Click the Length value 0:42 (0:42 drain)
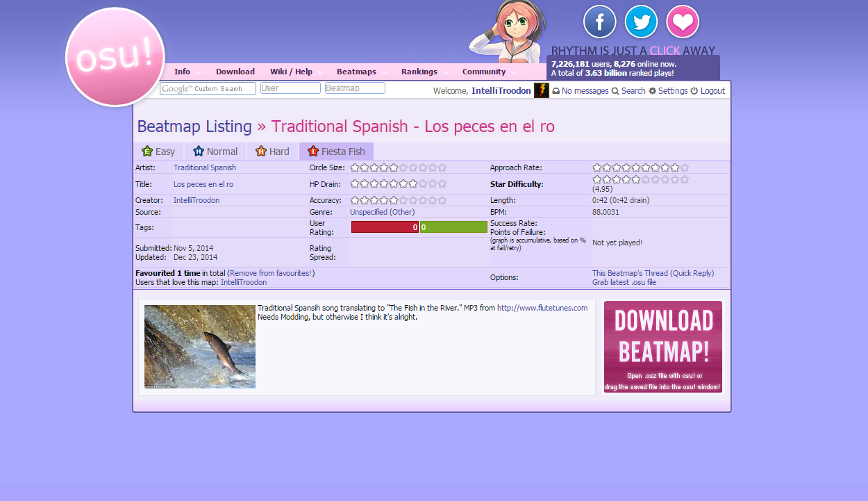 pyautogui.click(x=621, y=200)
